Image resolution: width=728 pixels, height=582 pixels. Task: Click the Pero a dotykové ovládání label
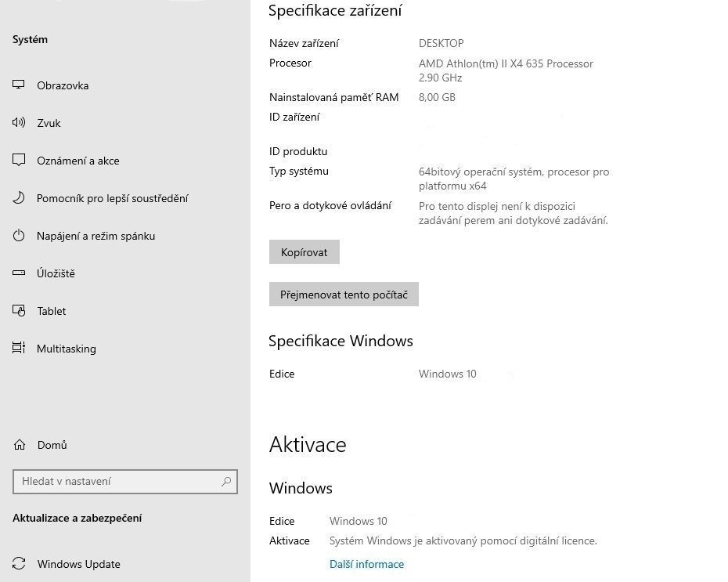[330, 205]
